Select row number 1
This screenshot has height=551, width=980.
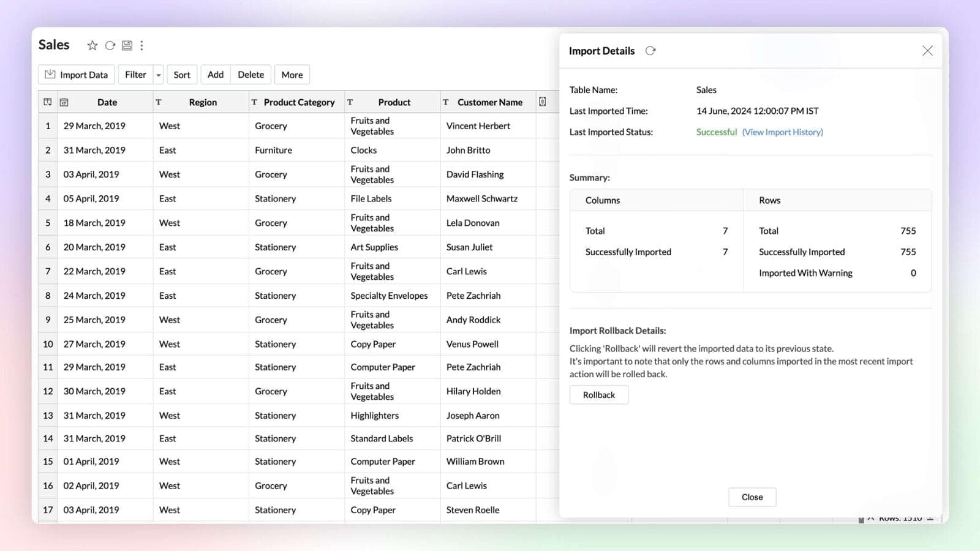click(48, 126)
